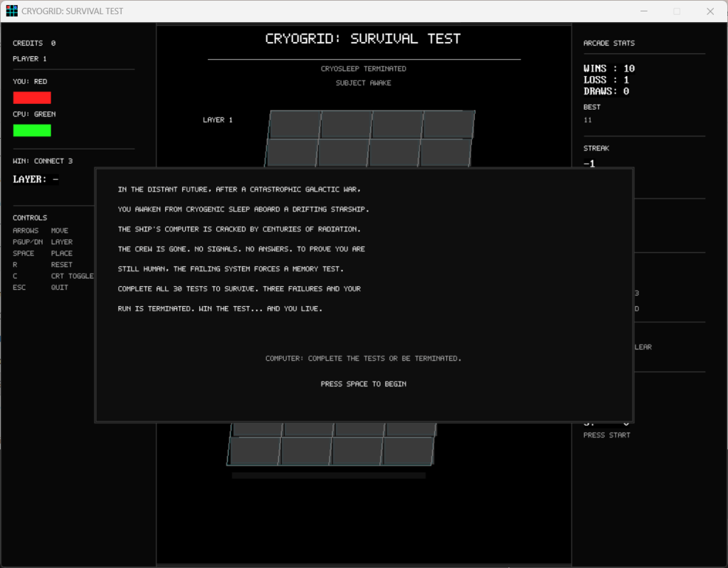
Task: Click the CRT TOGGLE control label
Action: point(72,276)
